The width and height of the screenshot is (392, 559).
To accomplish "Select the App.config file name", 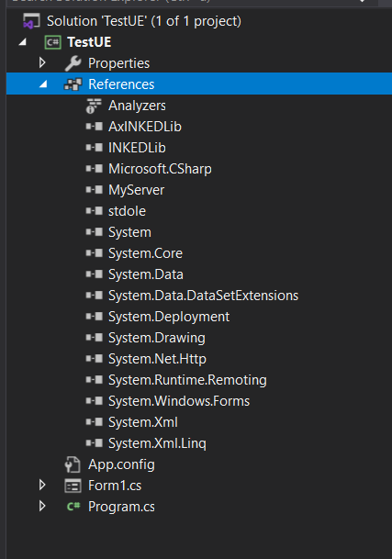I will [x=121, y=464].
